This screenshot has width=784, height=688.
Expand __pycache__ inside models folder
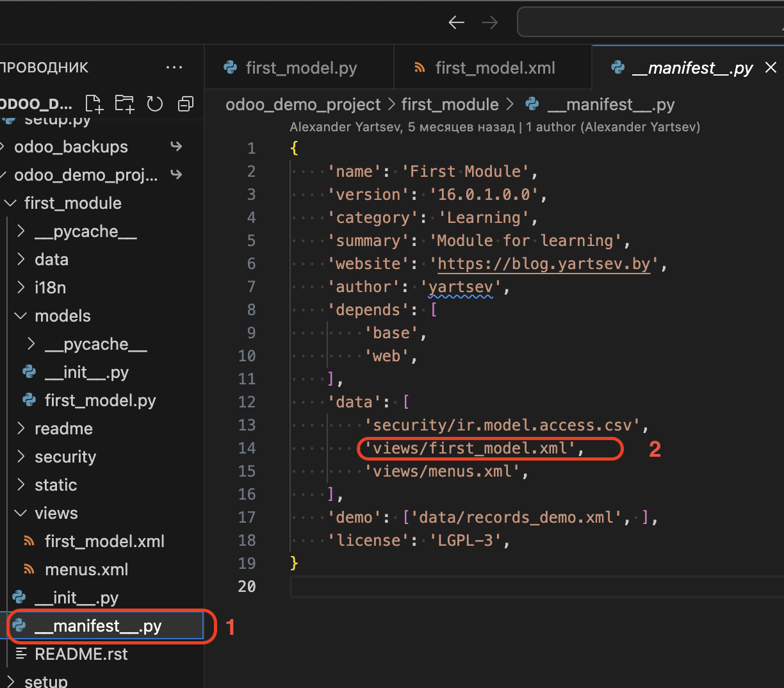[x=31, y=344]
